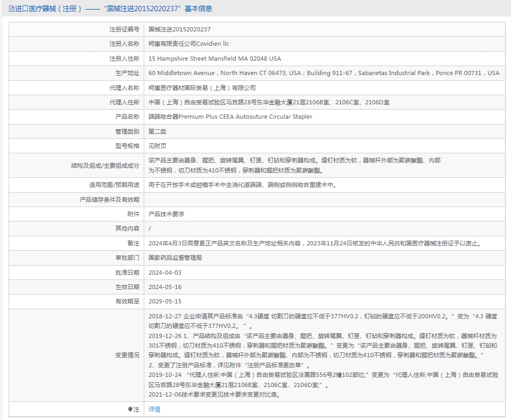The image size is (511, 420).
Task: Select the 2019-12-26 change record line
Action: (323, 345)
